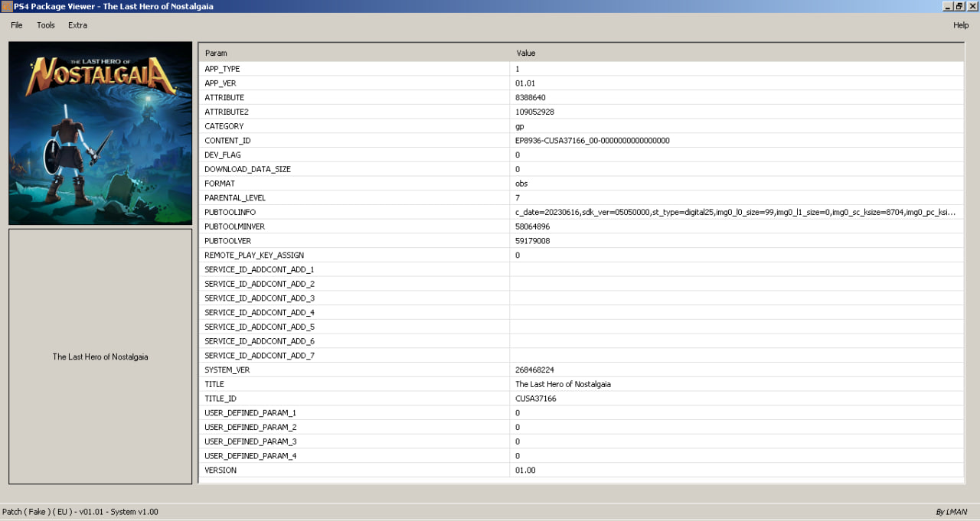Select the USER_DEFINED_PARAM_3 row
The width and height of the screenshot is (980, 521).
(x=582, y=441)
